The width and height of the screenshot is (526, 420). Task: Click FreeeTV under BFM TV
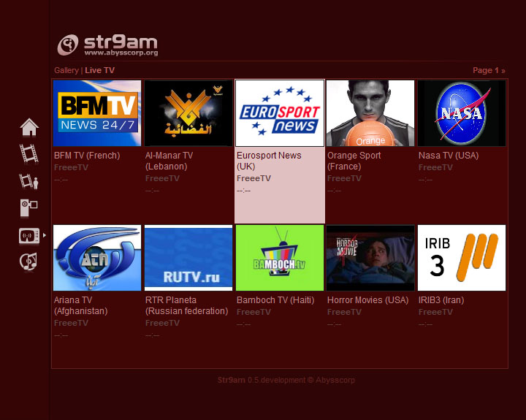[71, 167]
